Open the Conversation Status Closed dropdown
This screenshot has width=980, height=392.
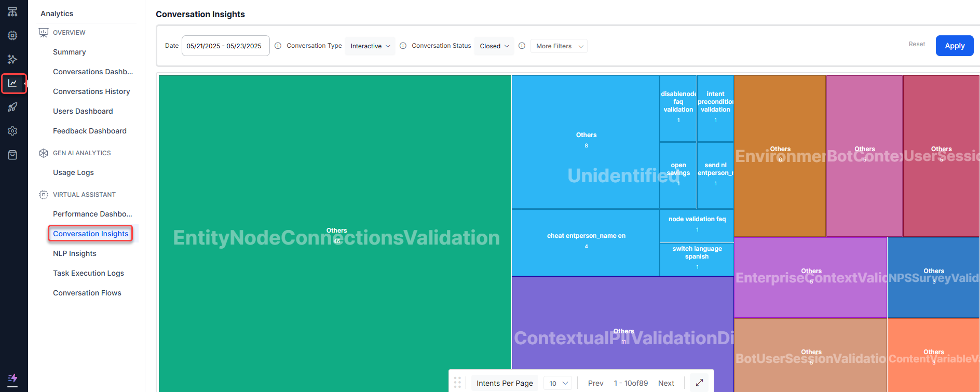494,46
